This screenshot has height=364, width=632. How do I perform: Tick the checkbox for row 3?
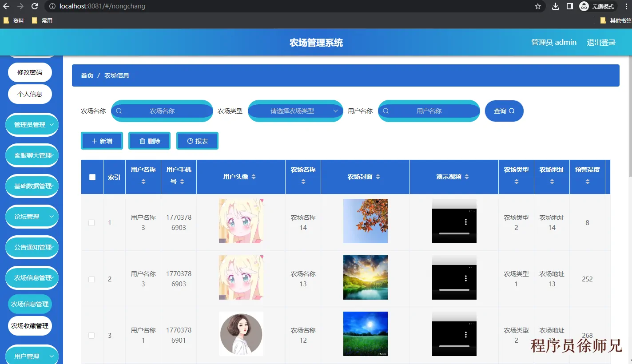coord(91,336)
